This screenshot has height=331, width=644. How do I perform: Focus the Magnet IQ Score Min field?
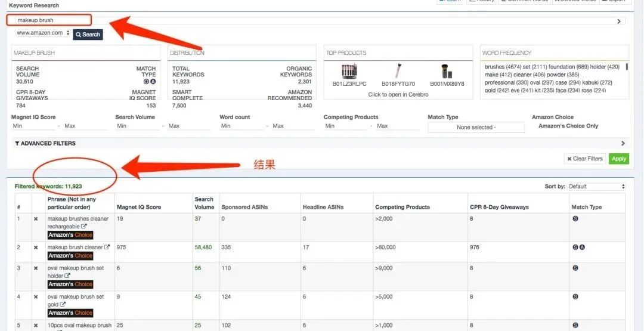[x=33, y=126]
